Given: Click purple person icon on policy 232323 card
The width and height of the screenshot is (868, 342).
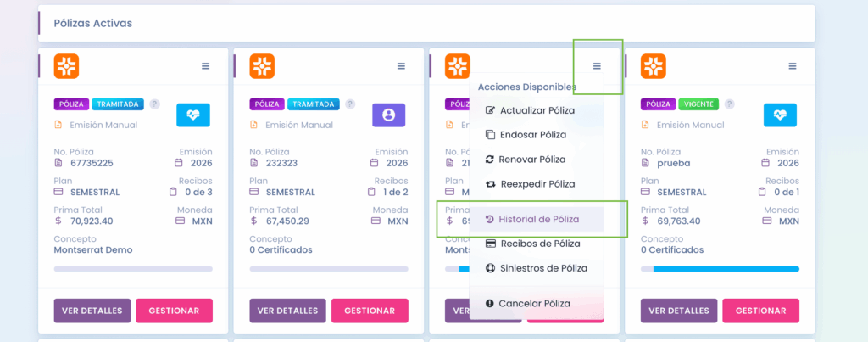Looking at the screenshot, I should [x=388, y=115].
